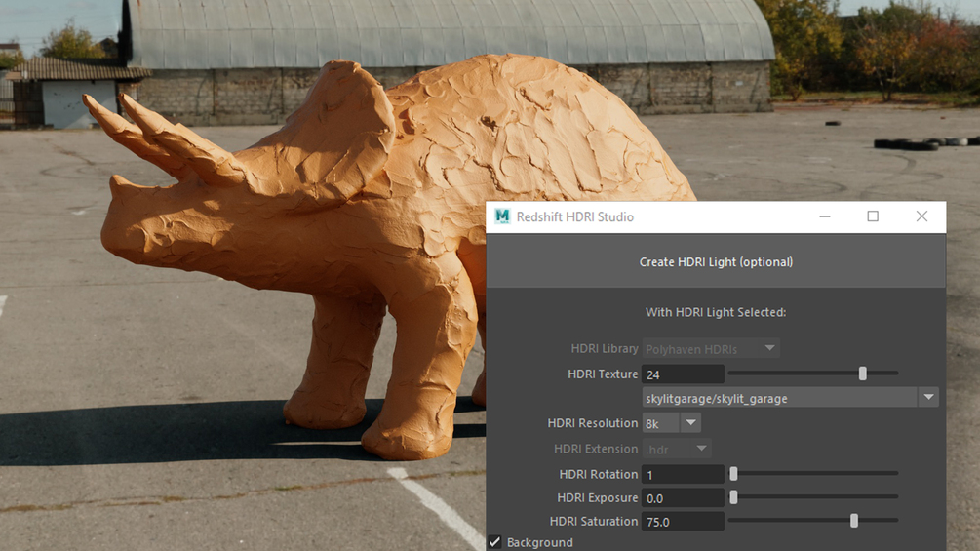
Task: Click the "HDRI Resolution" label
Action: 593,423
